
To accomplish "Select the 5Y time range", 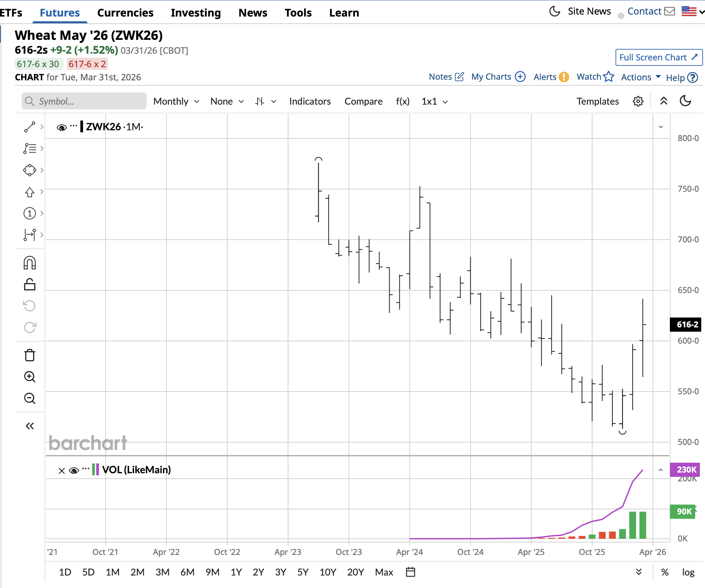I will click(303, 572).
